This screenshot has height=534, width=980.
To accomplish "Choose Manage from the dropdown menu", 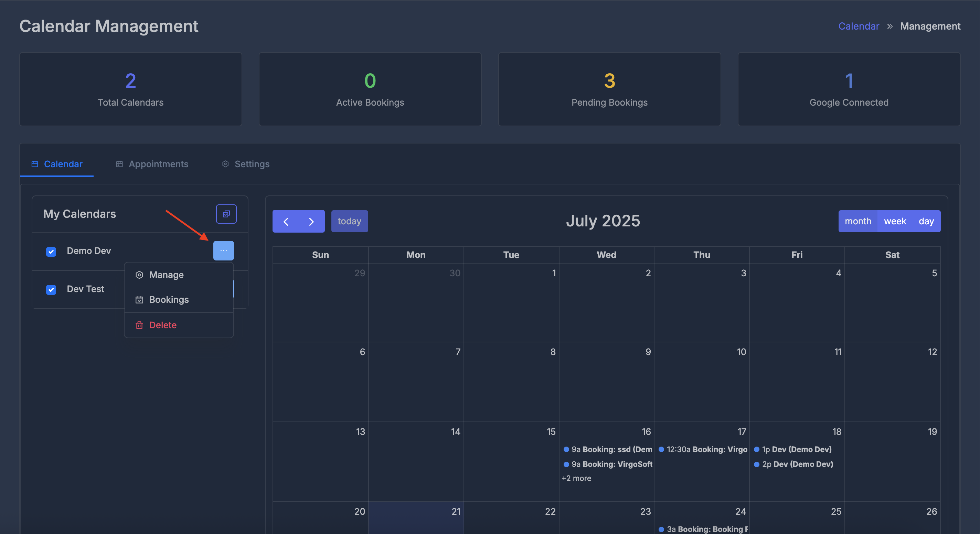I will [x=179, y=275].
